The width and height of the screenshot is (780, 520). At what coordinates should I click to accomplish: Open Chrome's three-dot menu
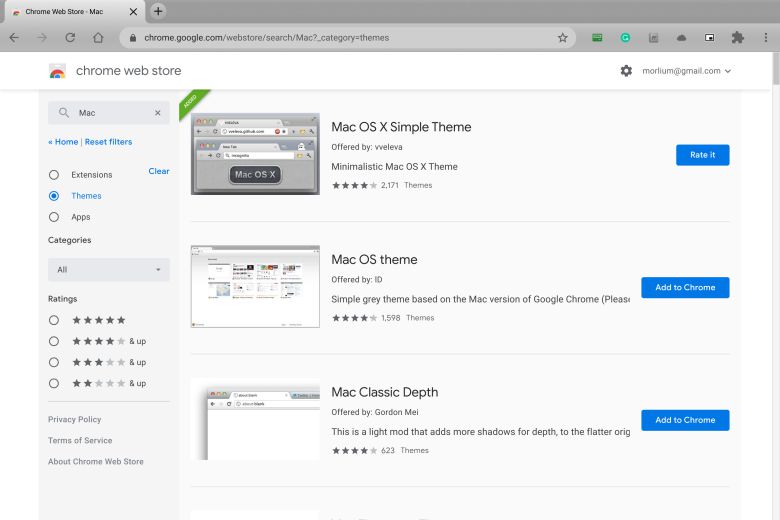[x=765, y=38]
